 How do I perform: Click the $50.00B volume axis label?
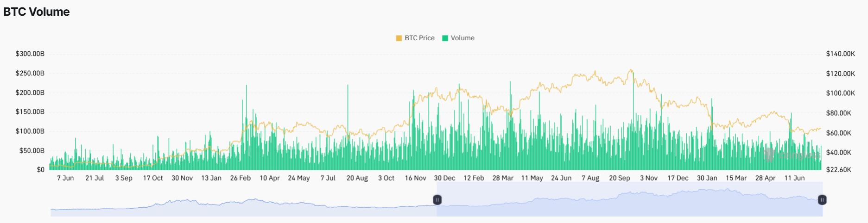32,150
